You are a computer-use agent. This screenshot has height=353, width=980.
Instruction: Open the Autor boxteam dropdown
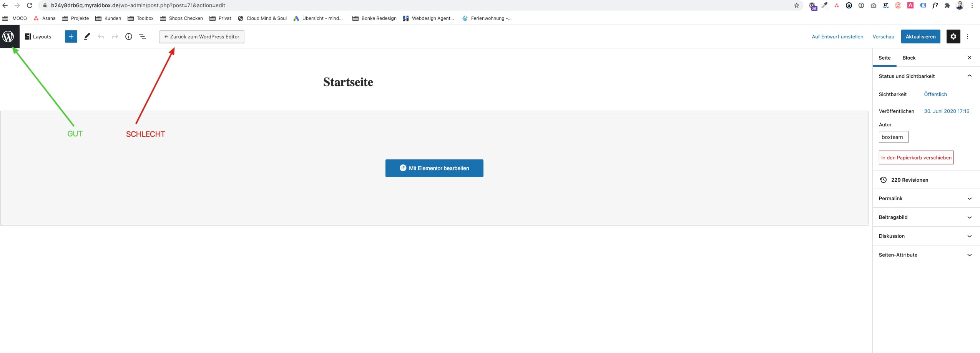(893, 137)
